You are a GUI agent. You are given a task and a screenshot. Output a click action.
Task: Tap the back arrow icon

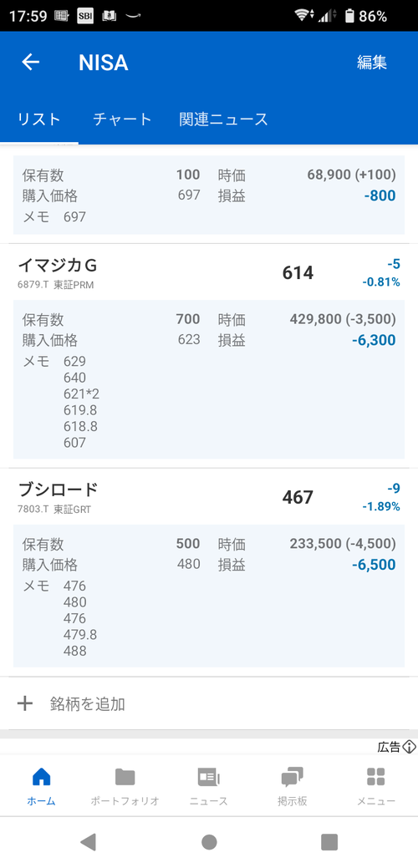(30, 63)
